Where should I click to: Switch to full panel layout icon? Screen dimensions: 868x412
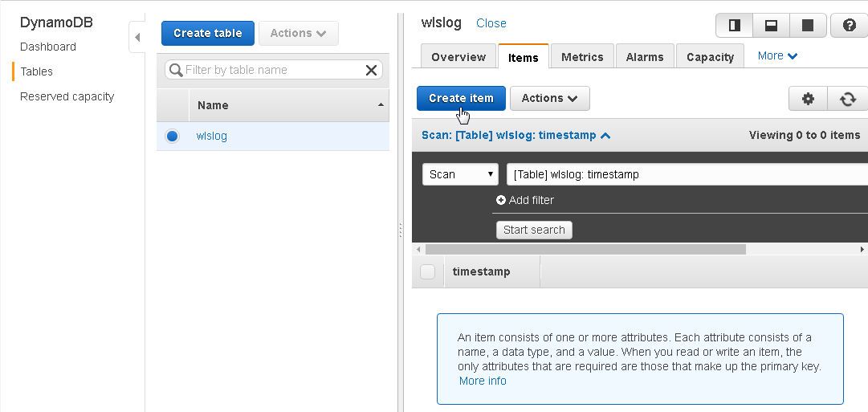tap(808, 26)
